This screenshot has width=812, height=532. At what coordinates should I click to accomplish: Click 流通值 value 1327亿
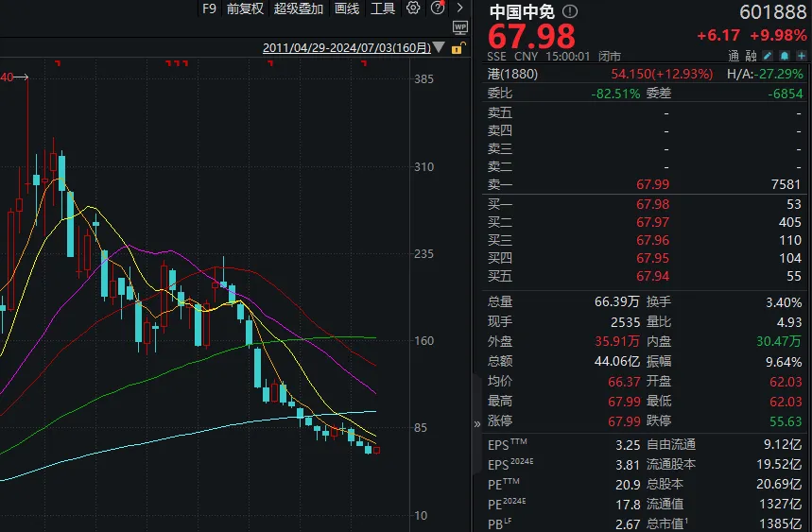pyautogui.click(x=781, y=505)
